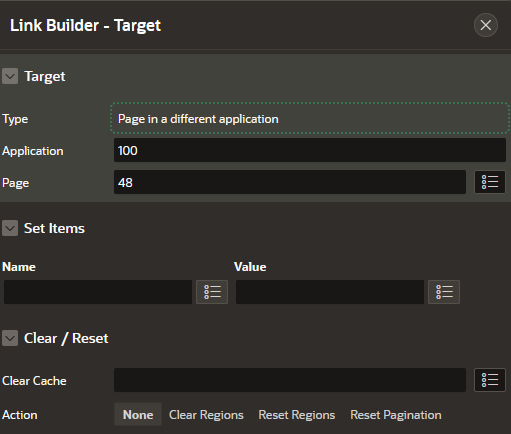Open list picker next to Value field
The image size is (511, 434).
tap(444, 292)
